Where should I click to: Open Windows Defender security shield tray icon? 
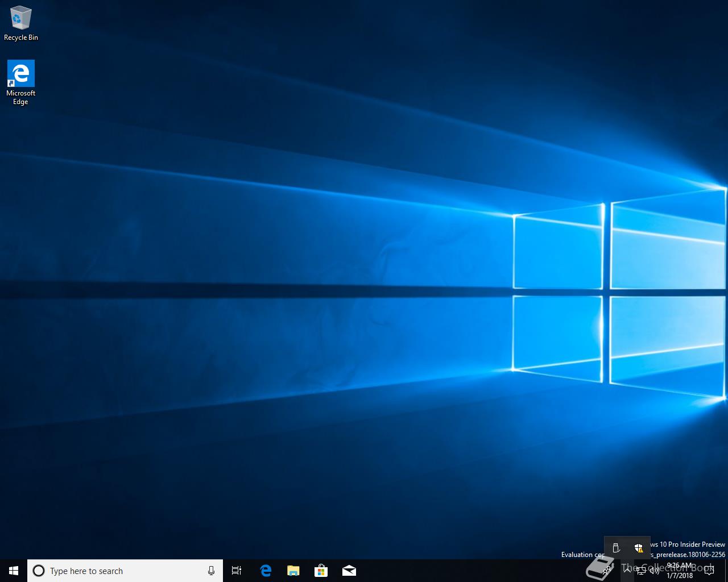point(638,548)
